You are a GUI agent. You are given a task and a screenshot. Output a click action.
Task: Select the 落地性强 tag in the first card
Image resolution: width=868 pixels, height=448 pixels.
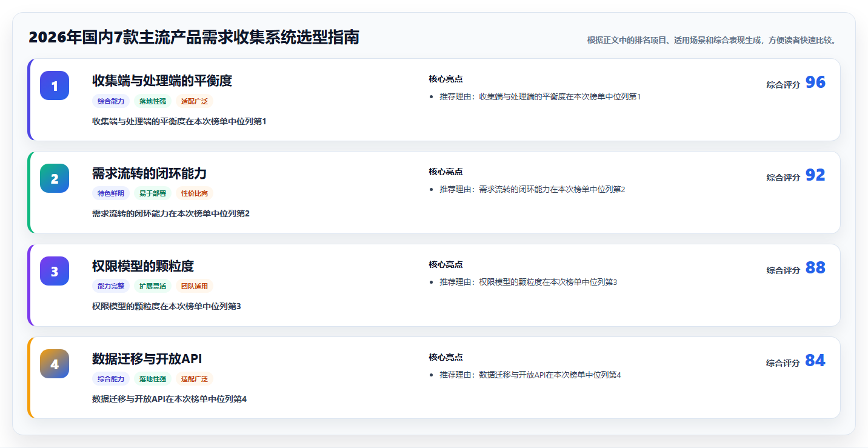[153, 101]
